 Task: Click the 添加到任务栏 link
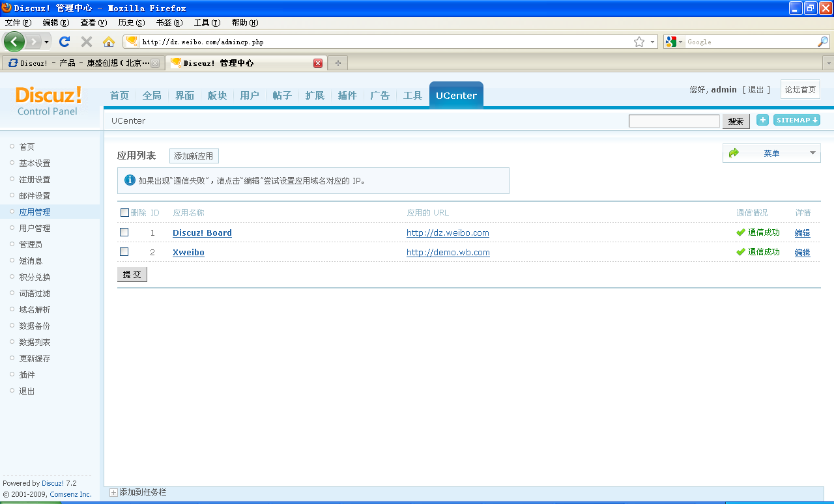point(143,493)
